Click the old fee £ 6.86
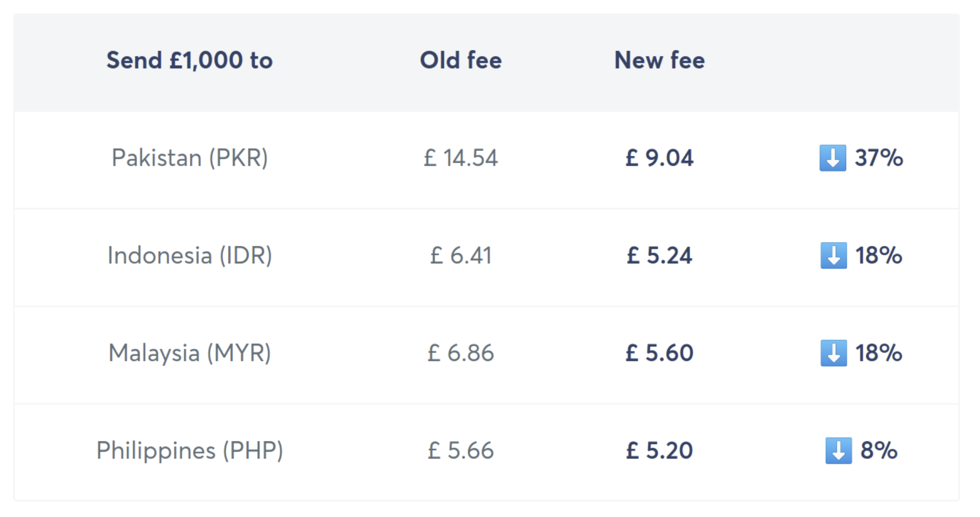Viewport: 980px width, 517px height. 460,353
